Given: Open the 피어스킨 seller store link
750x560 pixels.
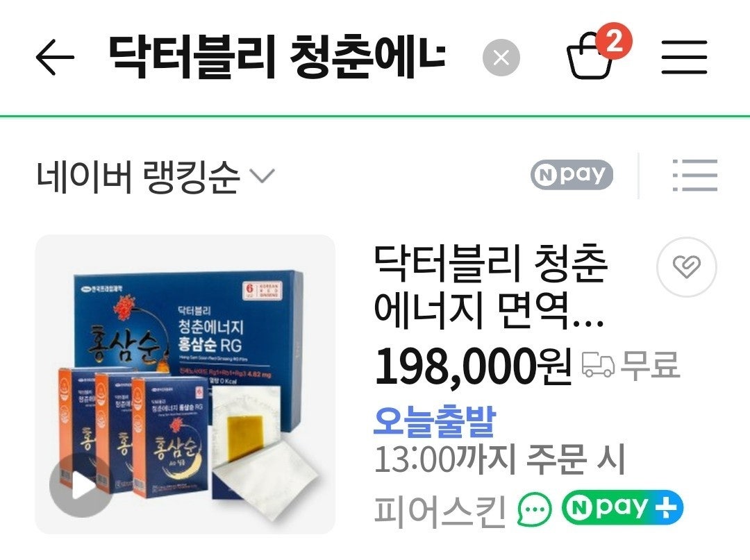Looking at the screenshot, I should 440,509.
